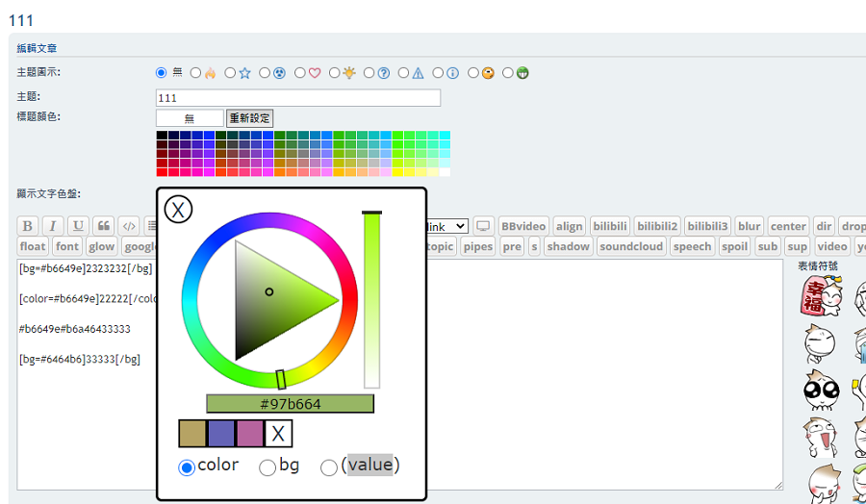Insert the wide-eyed emoticon
This screenshot has height=504, width=866.
[821, 390]
